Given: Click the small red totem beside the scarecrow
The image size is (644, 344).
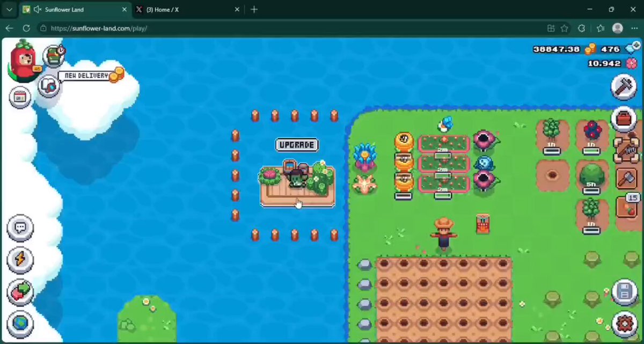Looking at the screenshot, I should pyautogui.click(x=482, y=224).
